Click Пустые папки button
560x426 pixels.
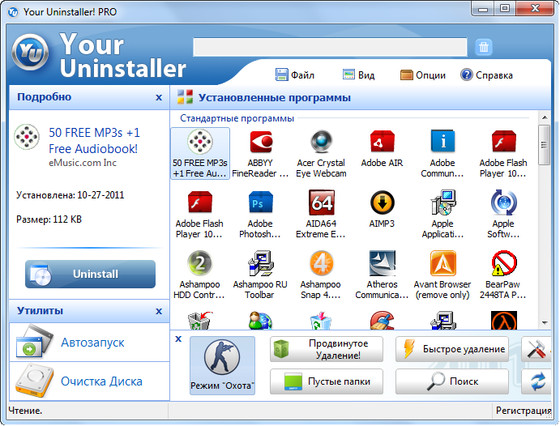pyautogui.click(x=326, y=381)
